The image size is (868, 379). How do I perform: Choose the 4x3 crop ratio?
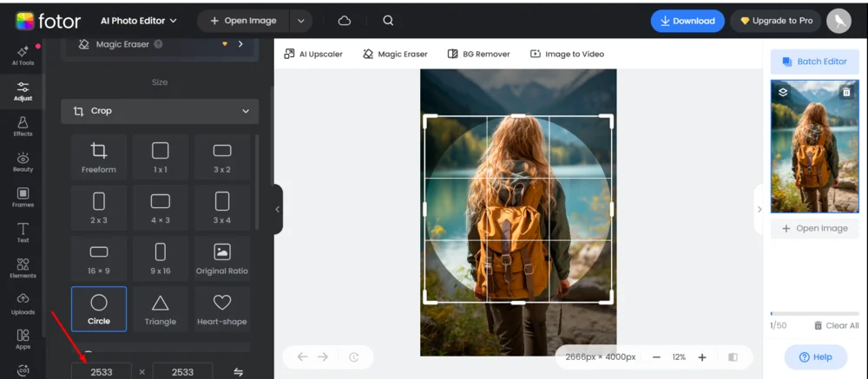[x=160, y=207]
